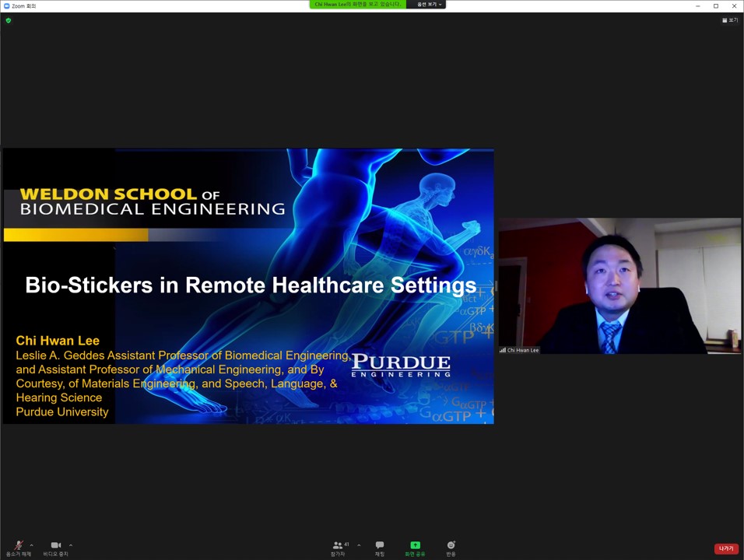Screen dimensions: 744x560
Task: Click the Chi Hwan Lee name label
Action: click(522, 351)
